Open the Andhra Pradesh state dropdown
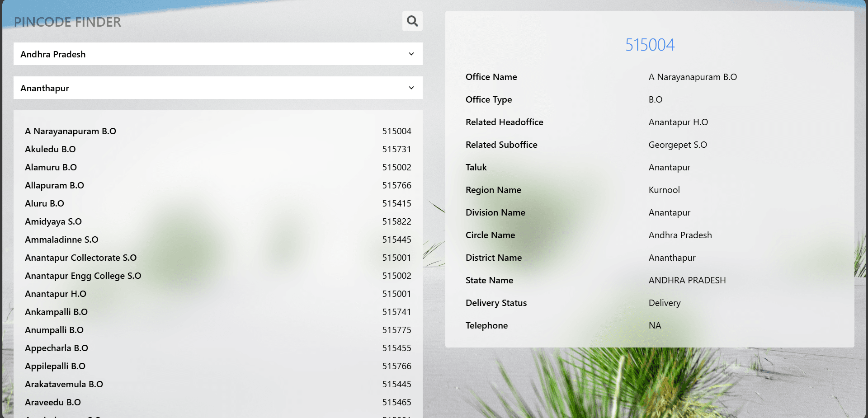Image resolution: width=868 pixels, height=418 pixels. [x=218, y=54]
